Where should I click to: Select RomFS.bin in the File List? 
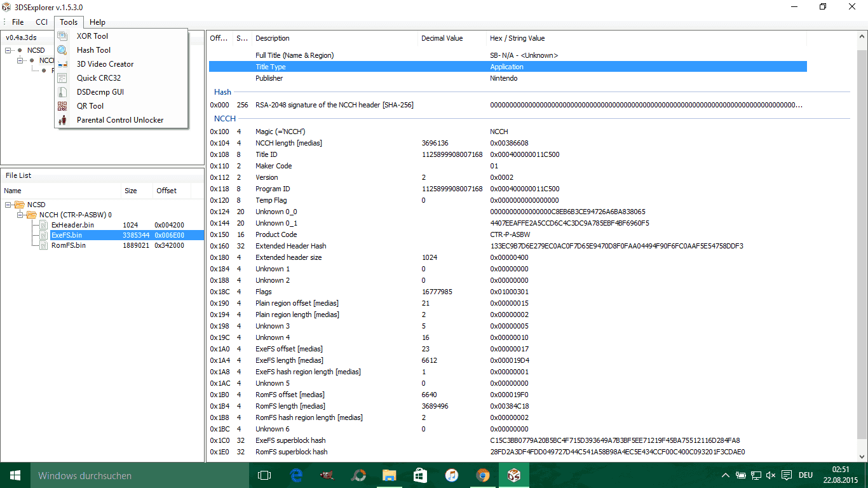point(69,245)
